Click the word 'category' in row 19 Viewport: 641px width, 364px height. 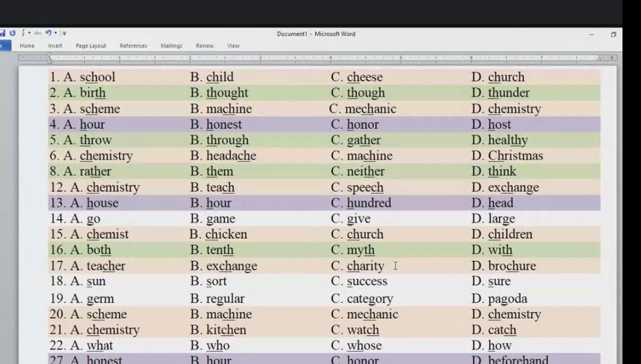370,299
